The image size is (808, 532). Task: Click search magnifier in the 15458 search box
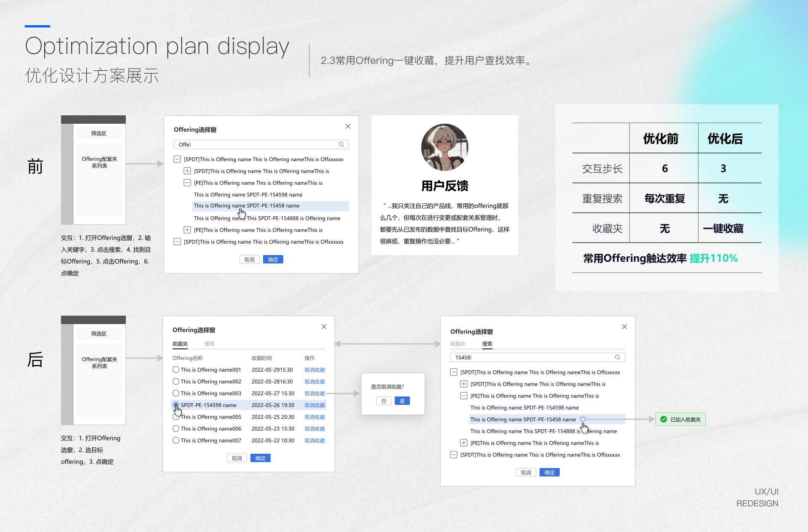[618, 357]
